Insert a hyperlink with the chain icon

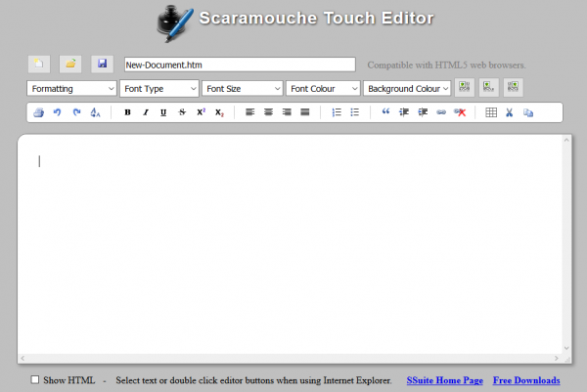click(441, 112)
